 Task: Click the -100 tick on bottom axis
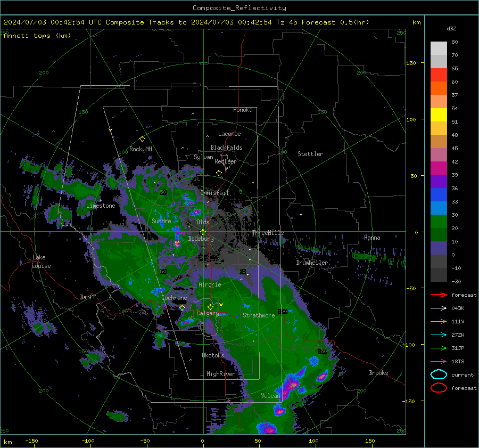88,441
